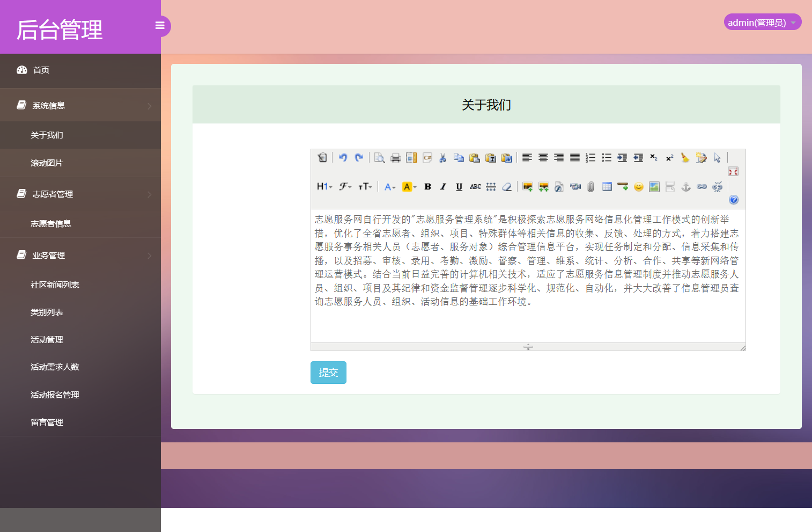The image size is (812, 532).
Task: Click the 提交 submit button
Action: coord(328,372)
